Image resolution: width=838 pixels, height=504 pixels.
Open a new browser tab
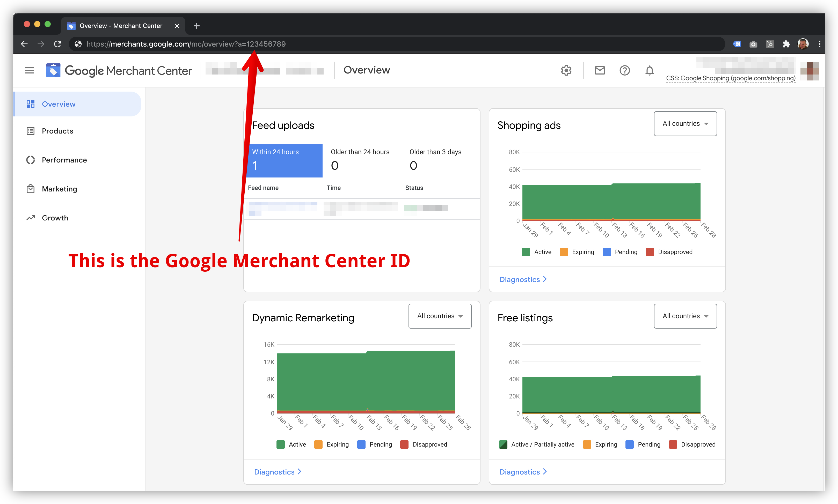coord(196,26)
